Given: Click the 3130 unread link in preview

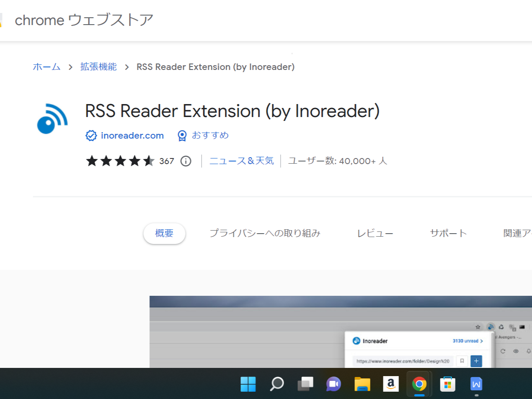Looking at the screenshot, I should (468, 341).
